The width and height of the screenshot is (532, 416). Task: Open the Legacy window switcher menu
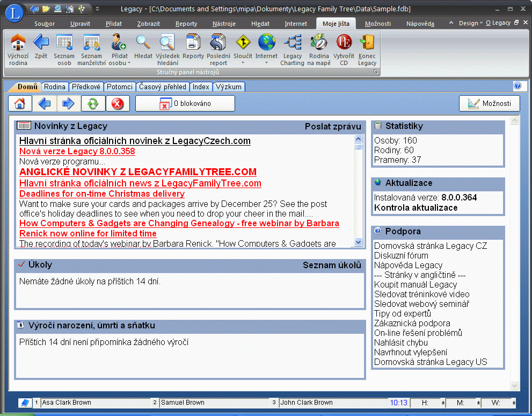coord(498,23)
